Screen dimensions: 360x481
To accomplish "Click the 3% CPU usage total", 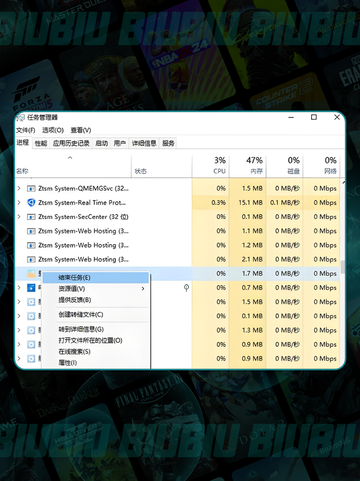I will tap(220, 160).
